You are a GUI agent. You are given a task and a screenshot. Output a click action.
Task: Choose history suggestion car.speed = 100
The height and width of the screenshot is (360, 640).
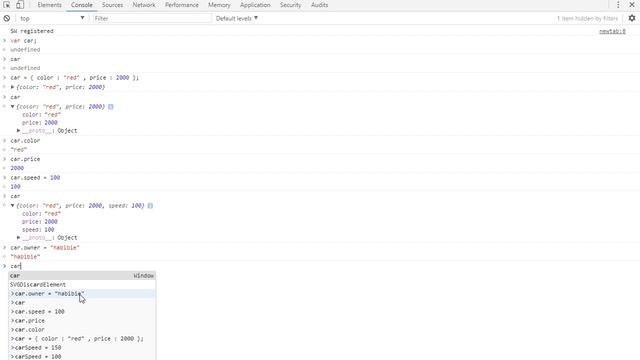pos(82,311)
